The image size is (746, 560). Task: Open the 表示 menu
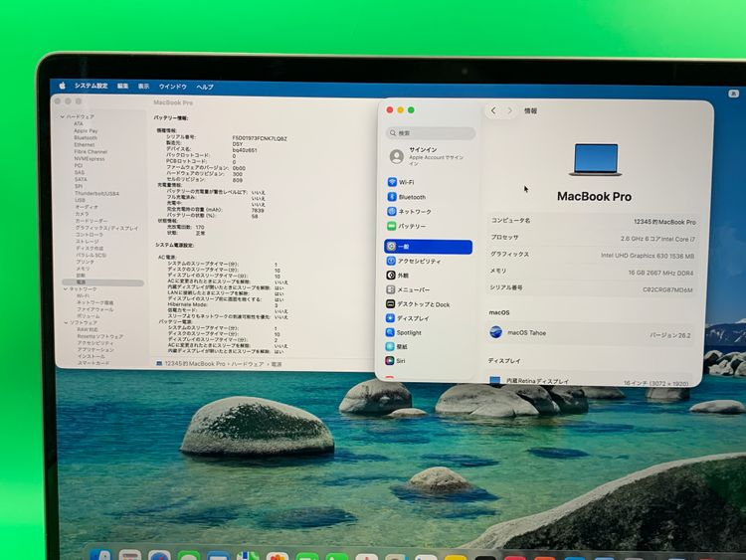[x=143, y=87]
